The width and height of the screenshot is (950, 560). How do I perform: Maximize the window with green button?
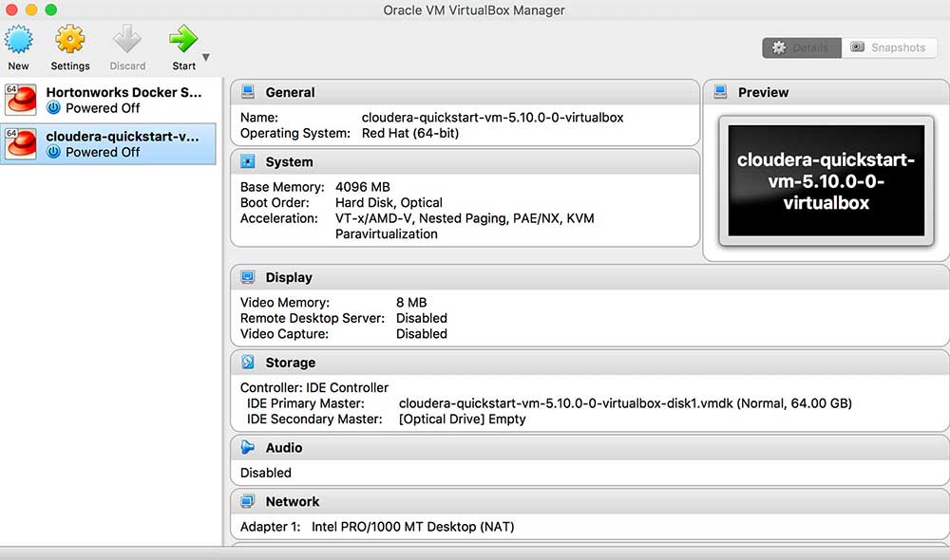(51, 9)
